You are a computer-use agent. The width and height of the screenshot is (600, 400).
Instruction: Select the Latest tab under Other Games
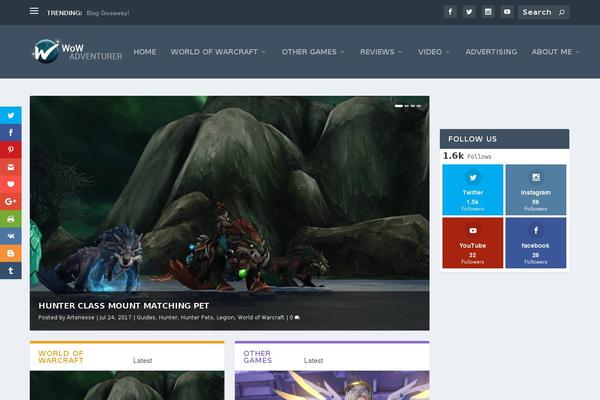click(x=313, y=361)
